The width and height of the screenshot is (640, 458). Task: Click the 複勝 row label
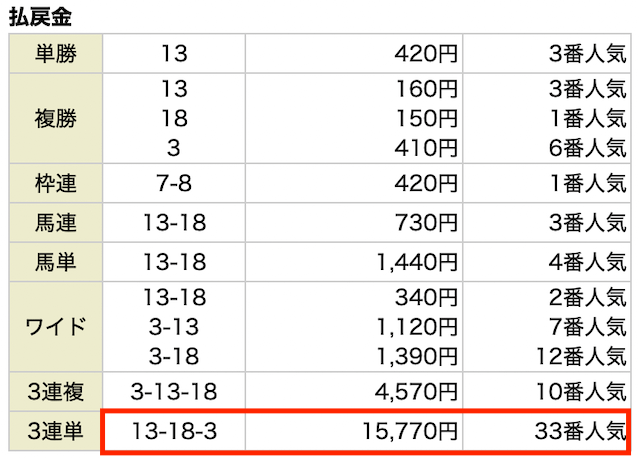click(x=56, y=118)
